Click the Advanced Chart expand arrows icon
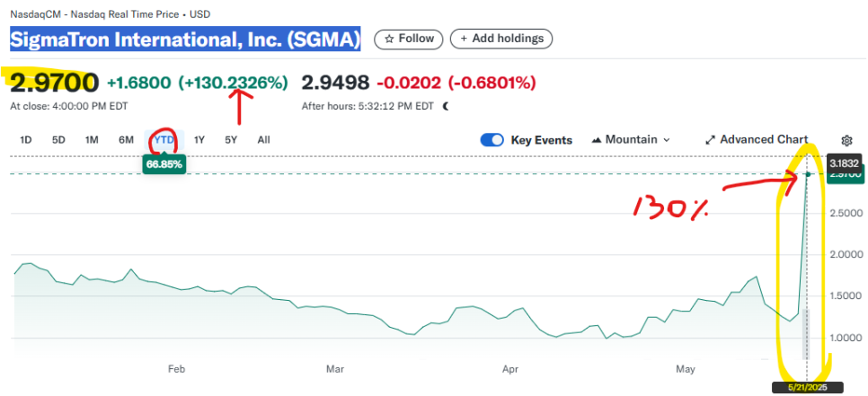 pos(710,140)
